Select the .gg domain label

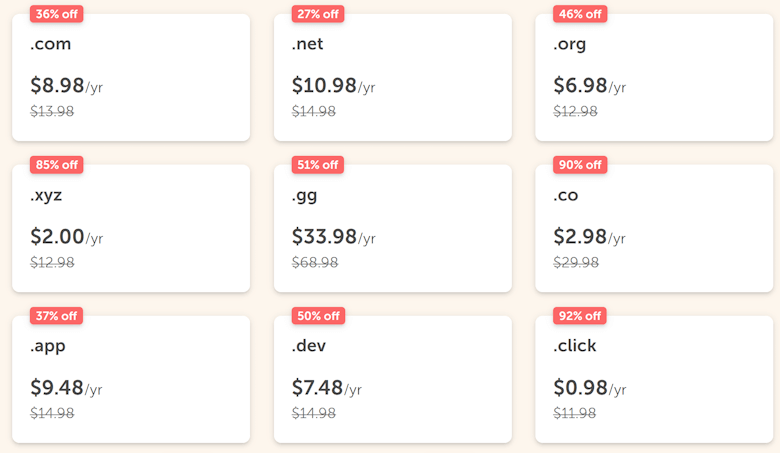coord(305,195)
